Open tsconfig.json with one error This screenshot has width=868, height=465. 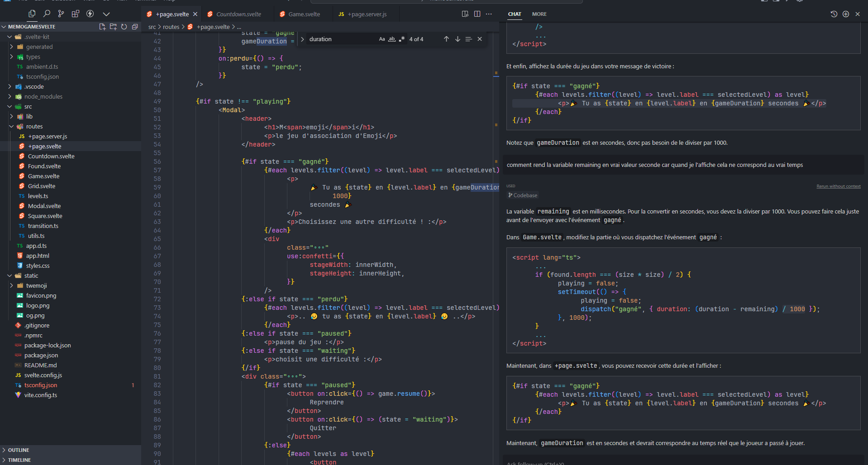point(71,385)
